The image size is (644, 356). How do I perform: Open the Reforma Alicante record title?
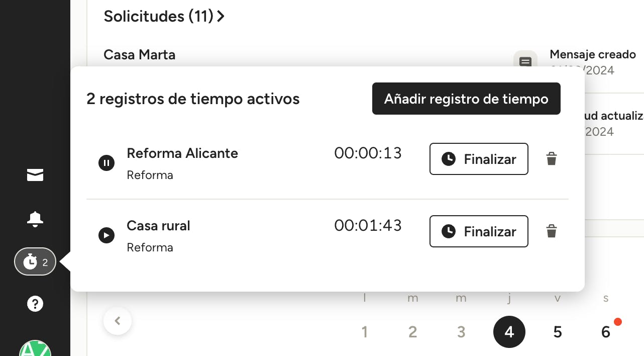coord(182,153)
